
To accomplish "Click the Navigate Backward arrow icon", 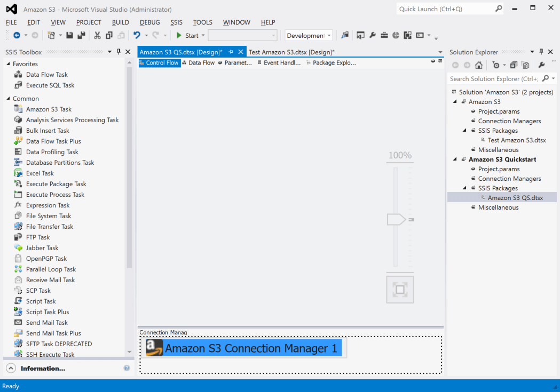I will pos(17,35).
